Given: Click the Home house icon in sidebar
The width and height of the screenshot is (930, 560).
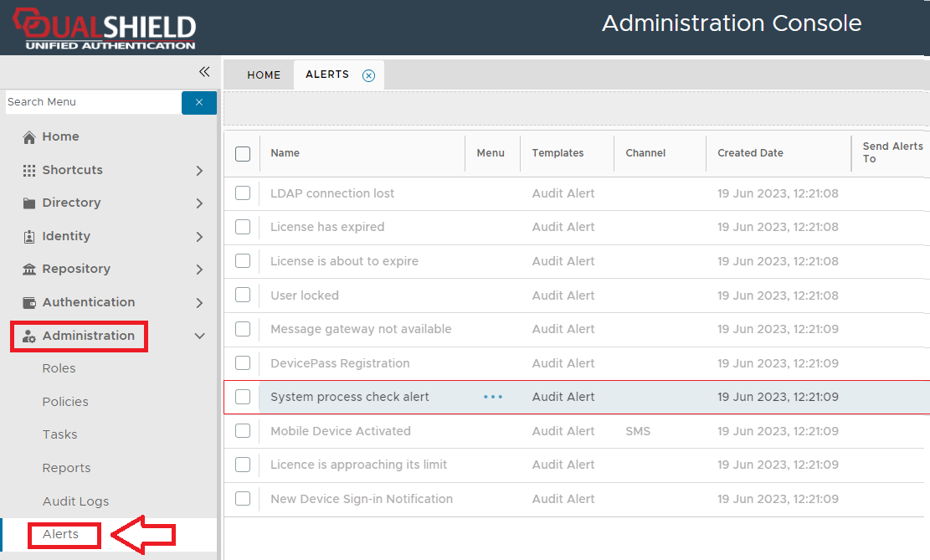Looking at the screenshot, I should [x=29, y=137].
